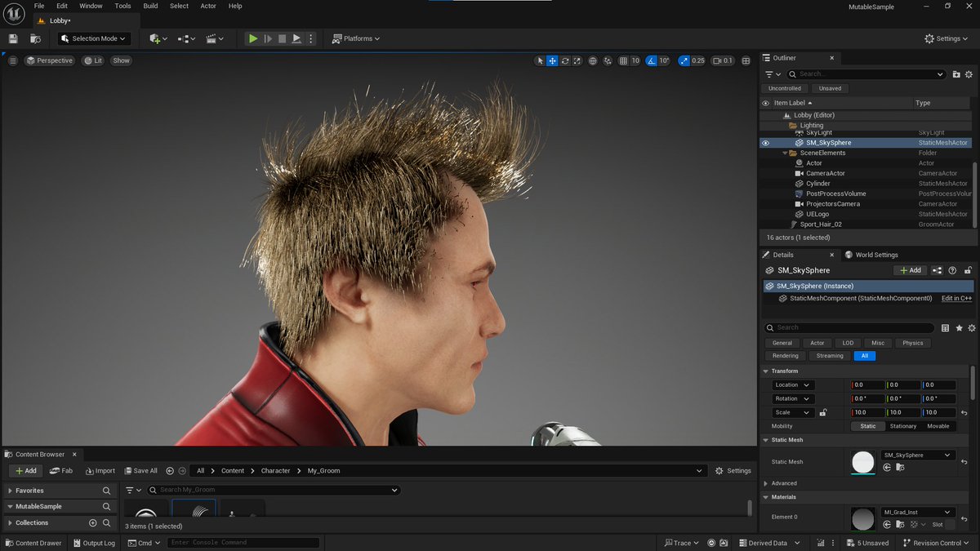Click the MI_Grad_Inst material thumbnail
Viewport: 980px width, 551px height.
(863, 518)
